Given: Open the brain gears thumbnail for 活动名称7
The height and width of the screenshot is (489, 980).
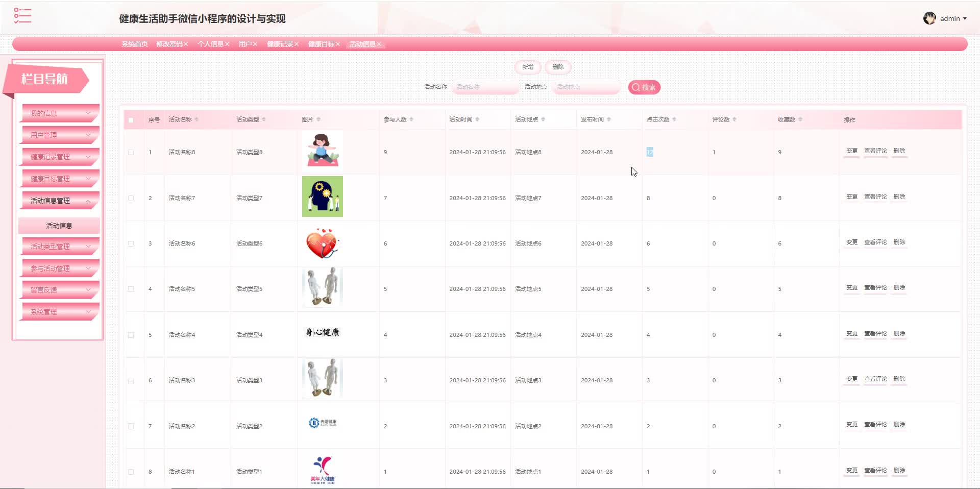Looking at the screenshot, I should [323, 197].
